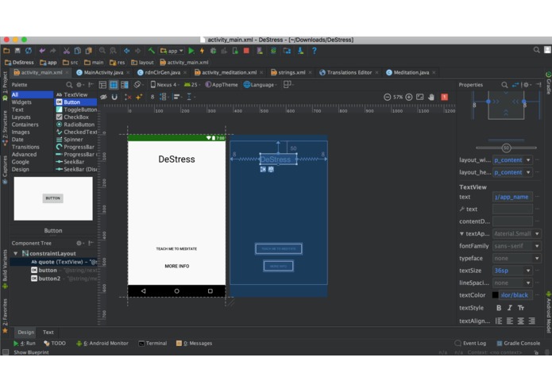Collapse the textAppearance property group
The height and width of the screenshot is (392, 552).
coord(461,234)
